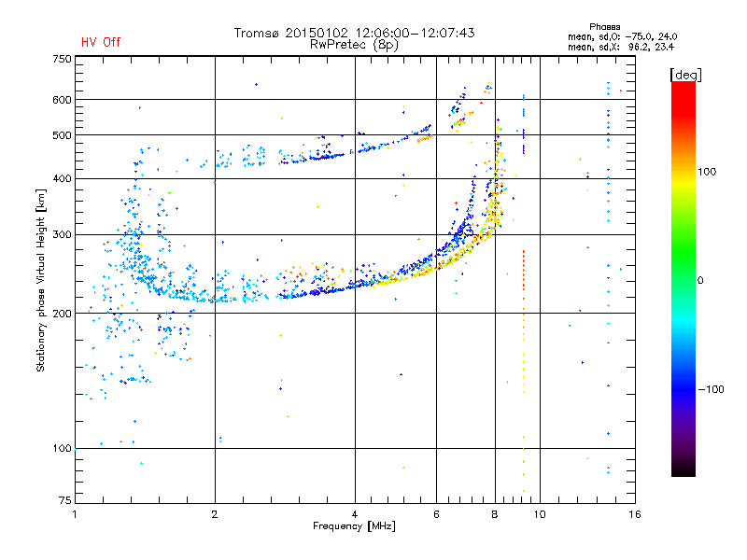Click x-axis tick label '1'
This screenshot has height=560, width=747.
coord(75,514)
